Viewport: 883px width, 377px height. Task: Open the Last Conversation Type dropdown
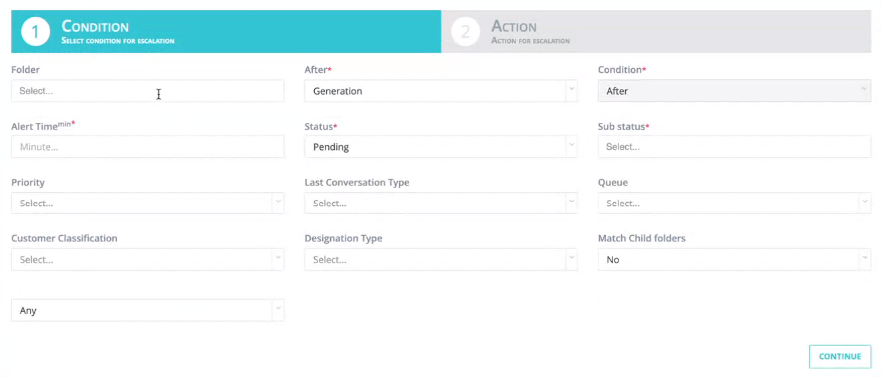point(441,203)
